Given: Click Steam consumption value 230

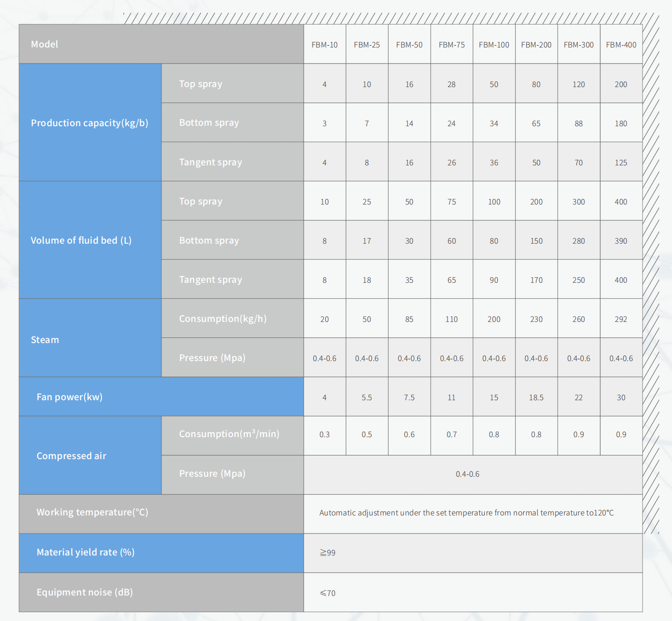Looking at the screenshot, I should (536, 319).
